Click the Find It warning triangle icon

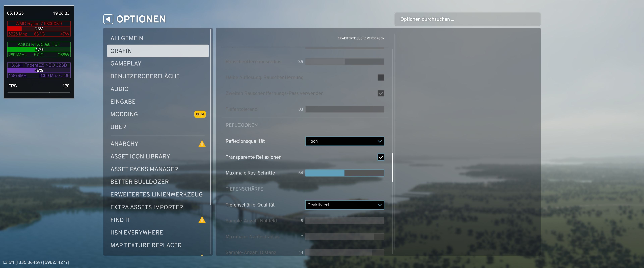click(x=202, y=220)
